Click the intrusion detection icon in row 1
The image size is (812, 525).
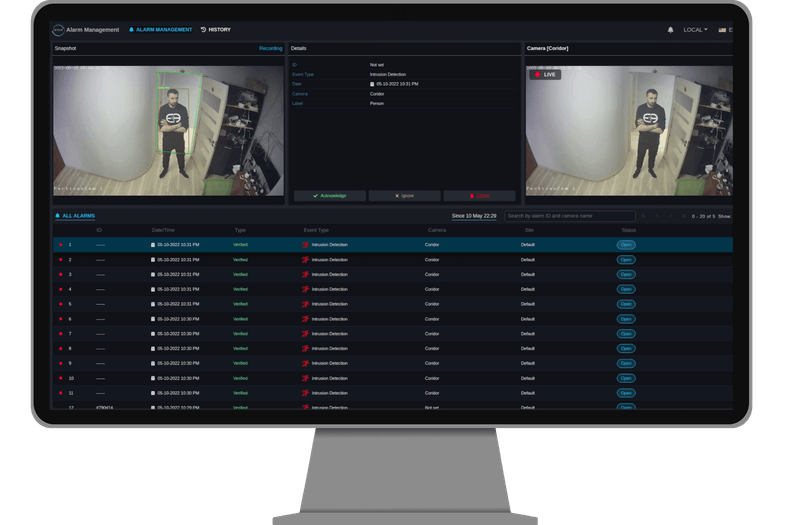[305, 245]
